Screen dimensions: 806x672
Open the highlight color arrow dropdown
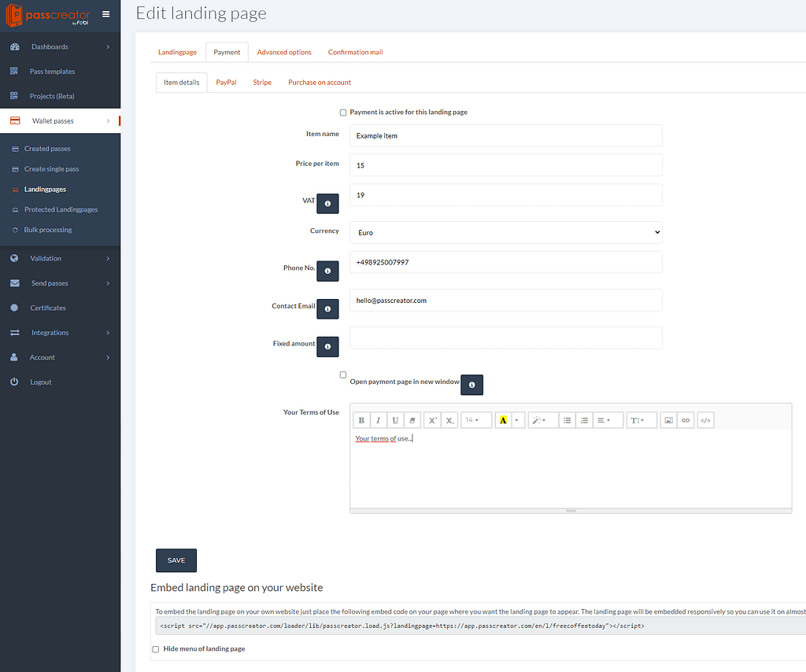[x=516, y=420]
